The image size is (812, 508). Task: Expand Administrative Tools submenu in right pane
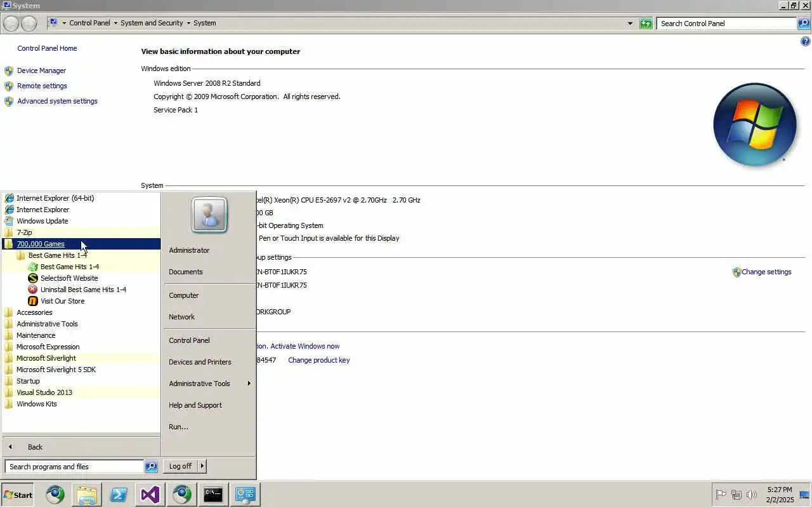(x=209, y=384)
